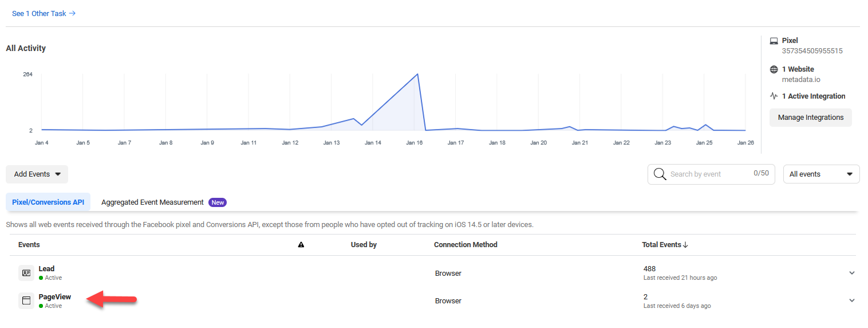Image resolution: width=868 pixels, height=328 pixels.
Task: Click the New badge beside Aggregated Event Measurement
Action: (217, 202)
